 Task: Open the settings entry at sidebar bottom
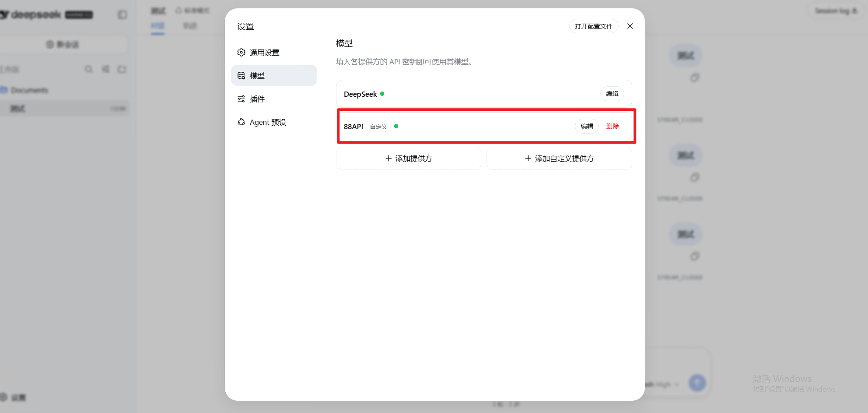tap(13, 397)
